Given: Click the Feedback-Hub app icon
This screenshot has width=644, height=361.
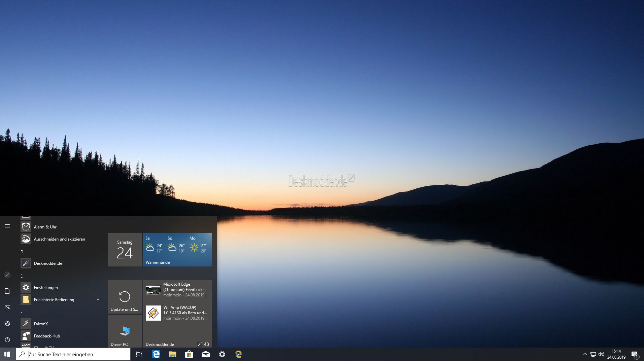Looking at the screenshot, I should click(26, 336).
